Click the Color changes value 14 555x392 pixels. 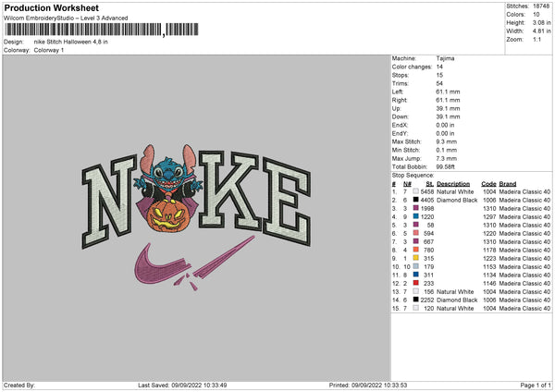tap(439, 67)
